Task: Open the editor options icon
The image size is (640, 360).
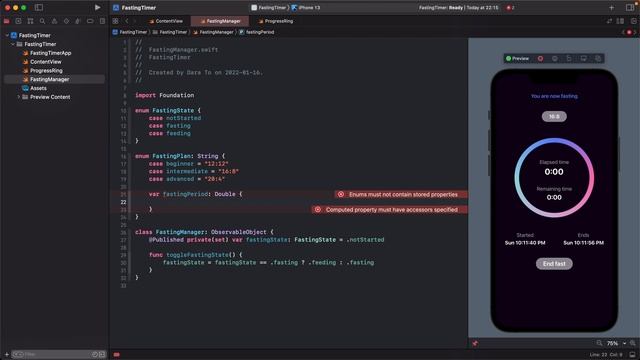Action: (x=620, y=21)
